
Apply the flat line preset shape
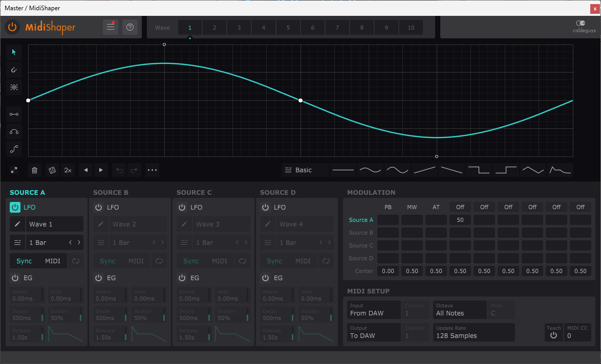click(343, 170)
